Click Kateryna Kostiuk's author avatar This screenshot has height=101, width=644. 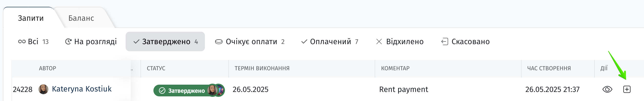tap(43, 89)
